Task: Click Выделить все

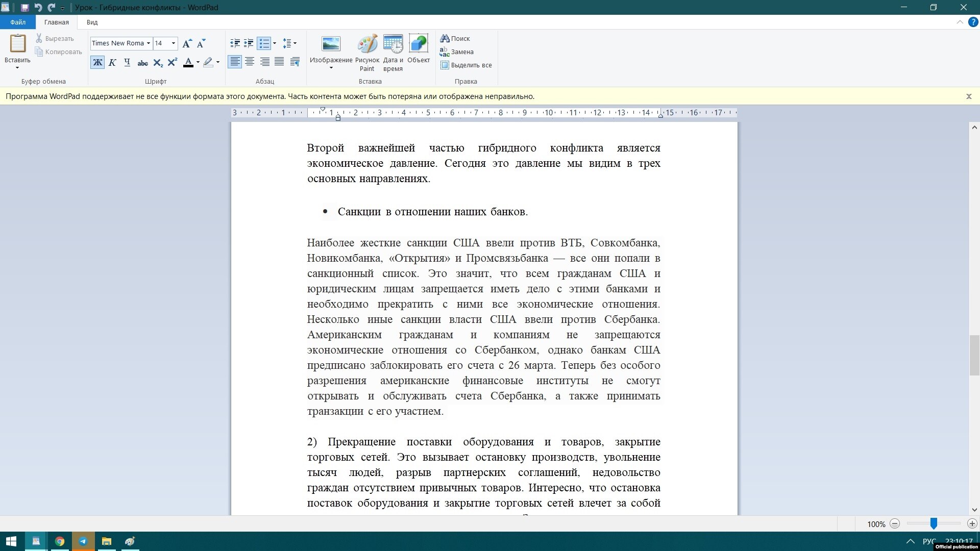Action: (466, 65)
